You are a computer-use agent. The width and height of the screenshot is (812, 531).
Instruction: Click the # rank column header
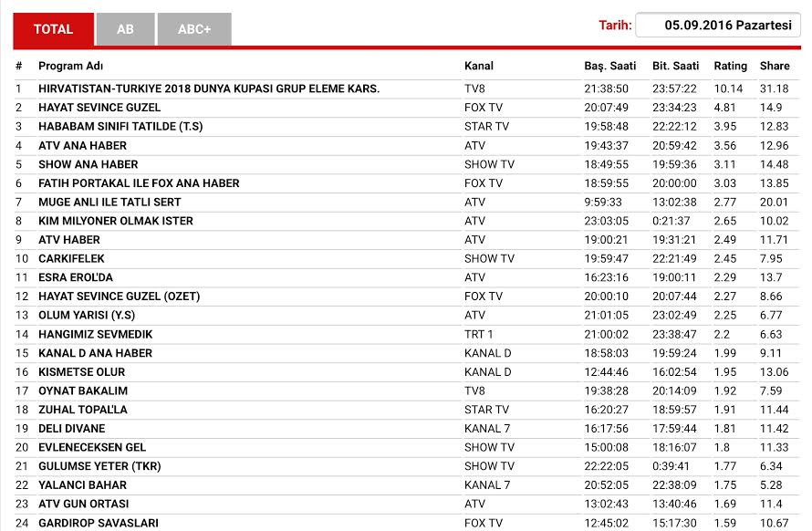(x=18, y=66)
